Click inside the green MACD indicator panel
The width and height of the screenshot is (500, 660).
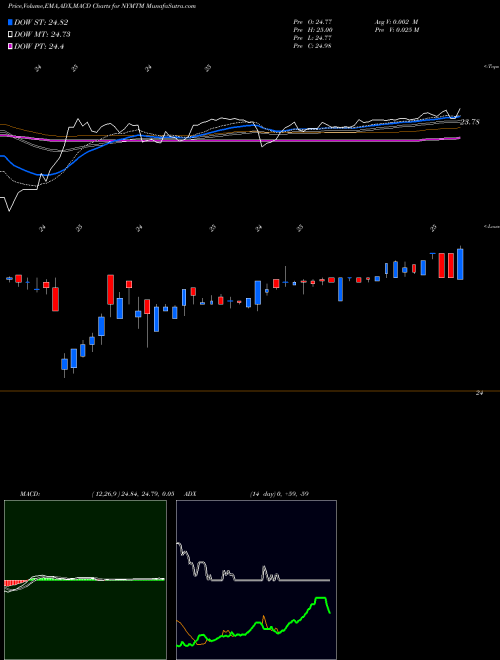85,580
